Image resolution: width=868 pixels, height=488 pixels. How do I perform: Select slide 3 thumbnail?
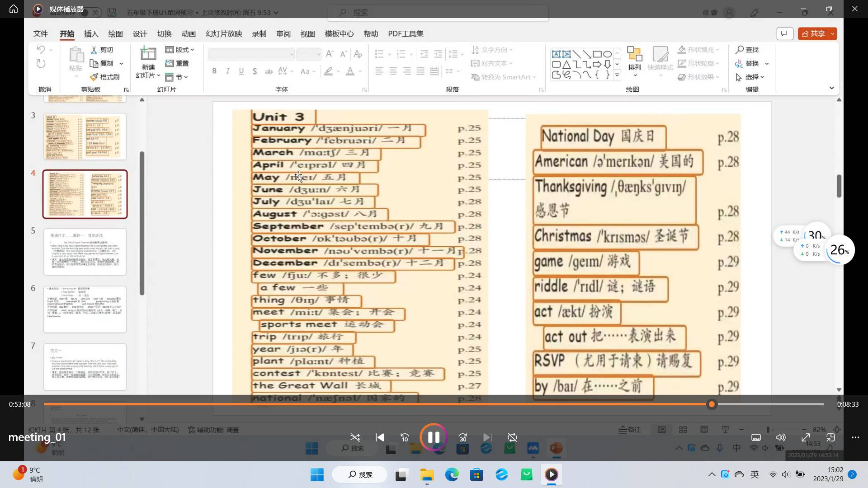click(85, 136)
